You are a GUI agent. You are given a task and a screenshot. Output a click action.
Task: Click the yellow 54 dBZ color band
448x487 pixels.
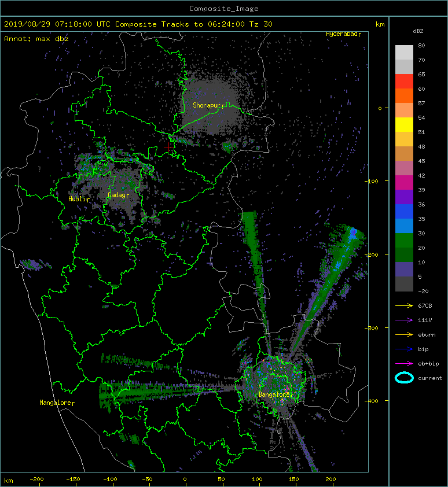point(404,124)
